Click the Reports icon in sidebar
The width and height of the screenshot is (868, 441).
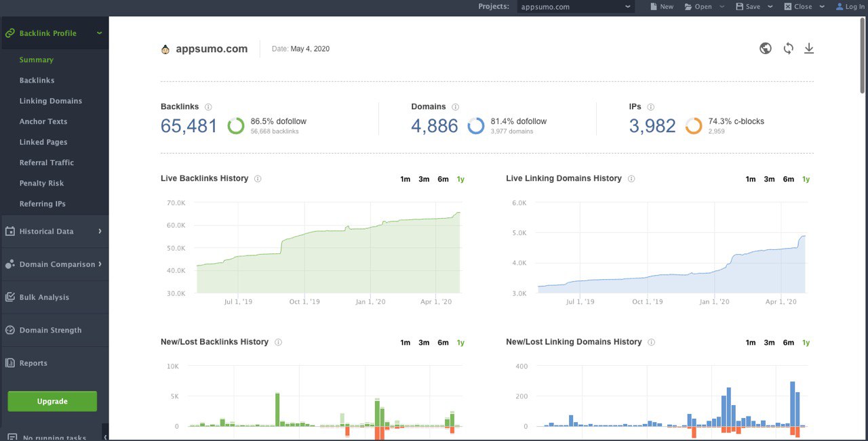coord(10,363)
